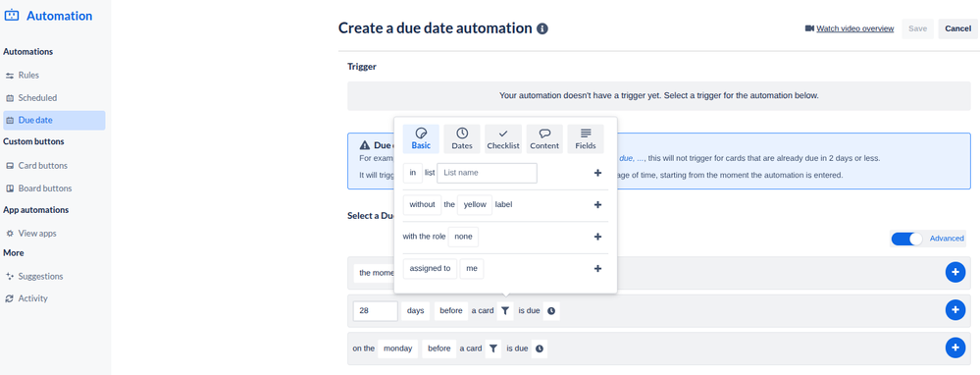The image size is (980, 375).
Task: Change the 'monday' weekday option
Action: [x=397, y=348]
